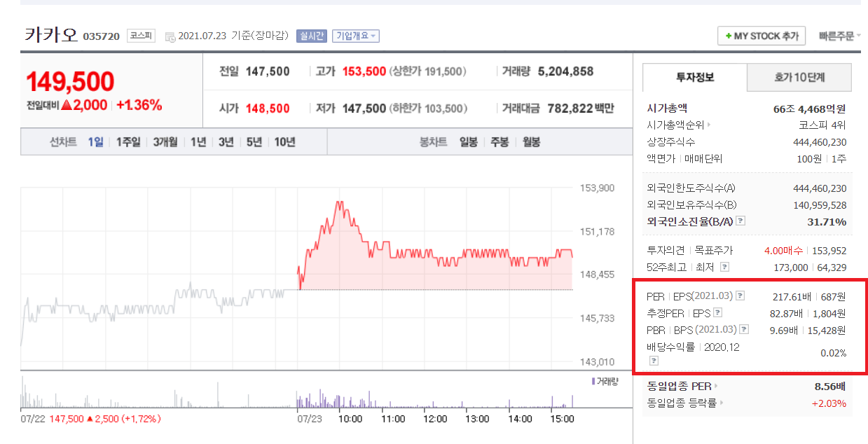Click the 투자의견 label
Screen dimensions: 868x444
coord(666,250)
